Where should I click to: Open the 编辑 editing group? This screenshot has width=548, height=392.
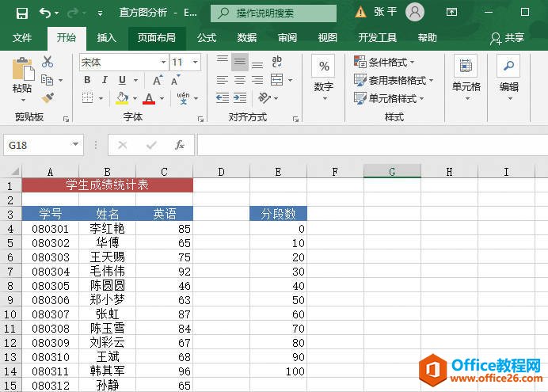[509, 78]
